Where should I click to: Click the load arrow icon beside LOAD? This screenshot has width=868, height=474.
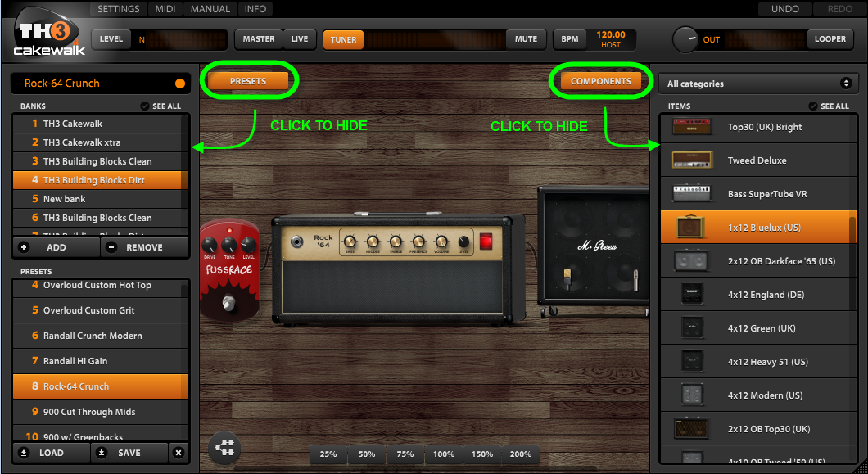point(24,453)
